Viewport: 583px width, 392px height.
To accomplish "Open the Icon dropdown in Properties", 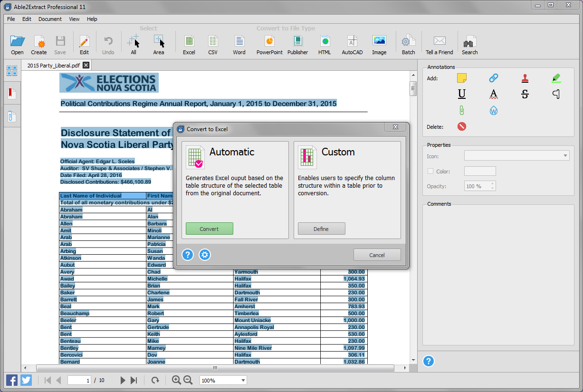I will coord(517,155).
